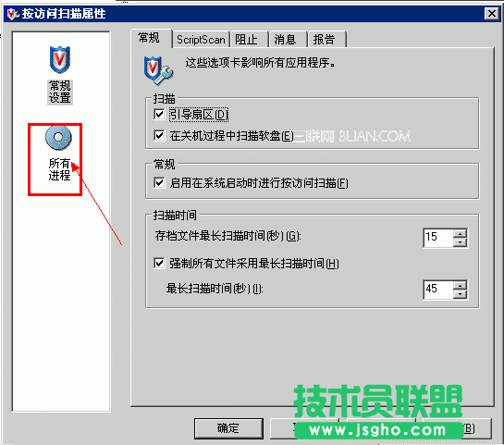Viewport: 504px width, 445px height.
Task: Click the 最长扫描时间 input field showing 45
Action: 438,290
